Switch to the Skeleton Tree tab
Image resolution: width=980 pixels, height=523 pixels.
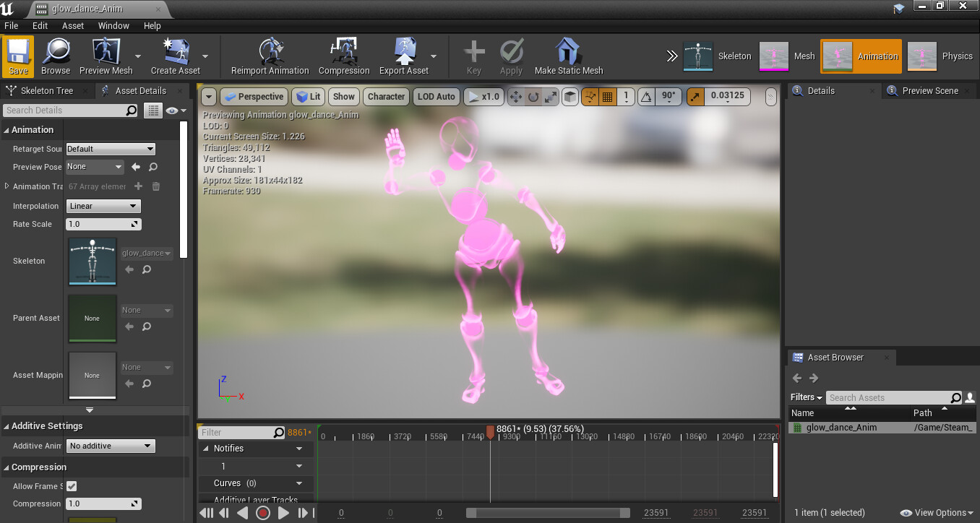tap(46, 91)
